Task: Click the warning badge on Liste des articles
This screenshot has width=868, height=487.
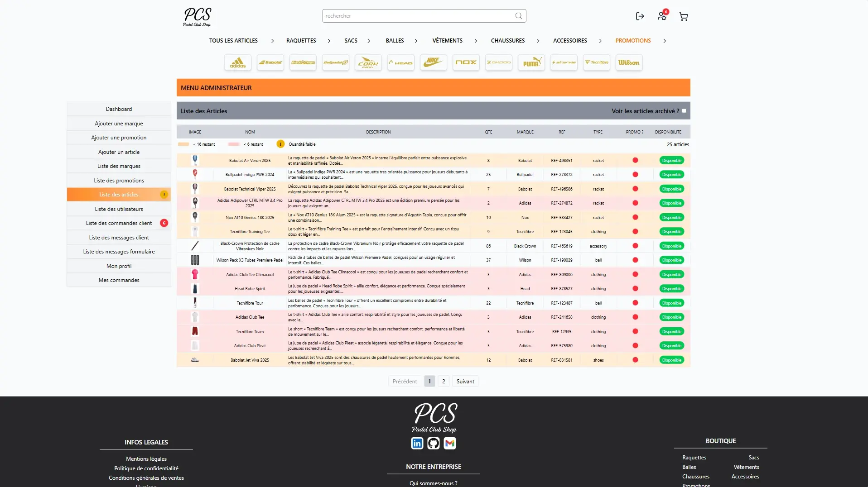Action: (164, 195)
